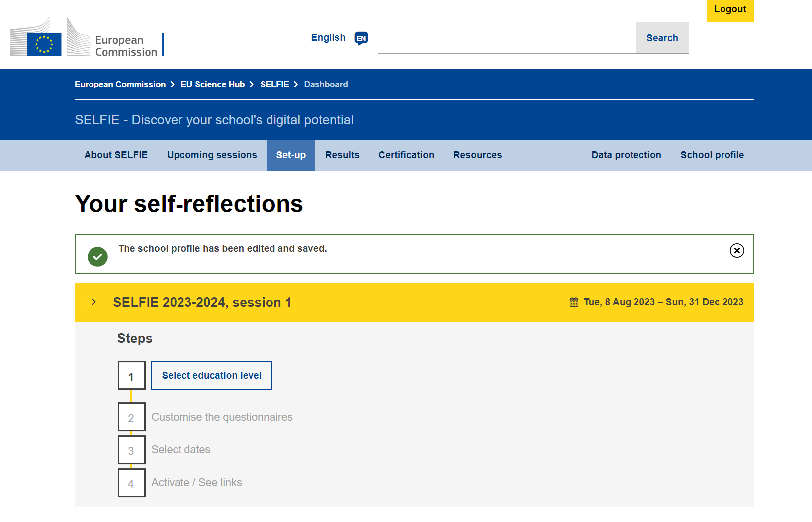Click the school profile saved message text

pyautogui.click(x=222, y=249)
